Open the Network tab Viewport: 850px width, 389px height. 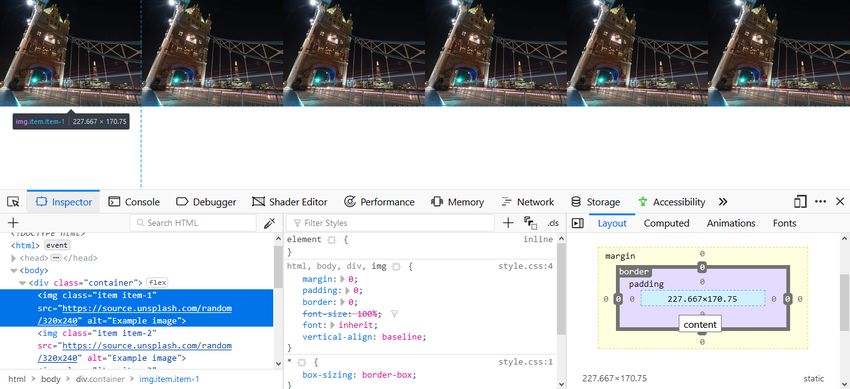pos(528,202)
